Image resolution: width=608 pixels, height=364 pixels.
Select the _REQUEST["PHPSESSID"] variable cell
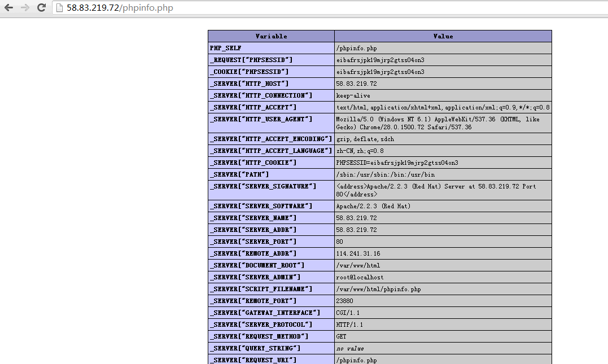tap(271, 60)
